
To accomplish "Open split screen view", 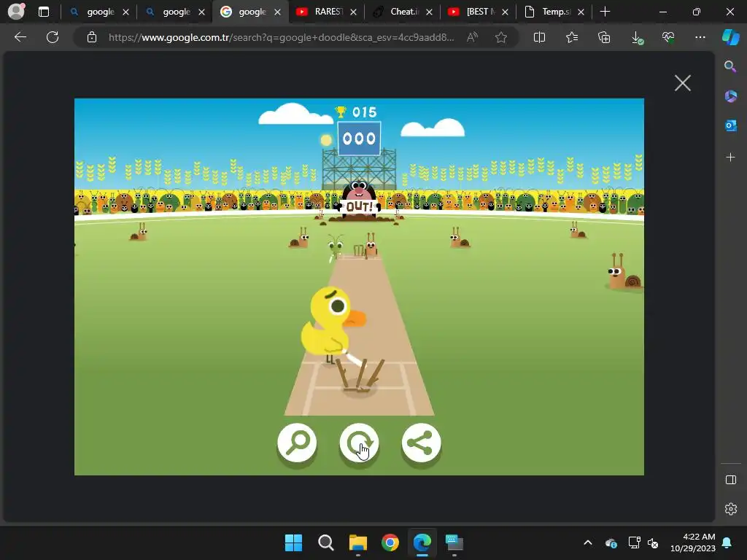I will pos(539,37).
